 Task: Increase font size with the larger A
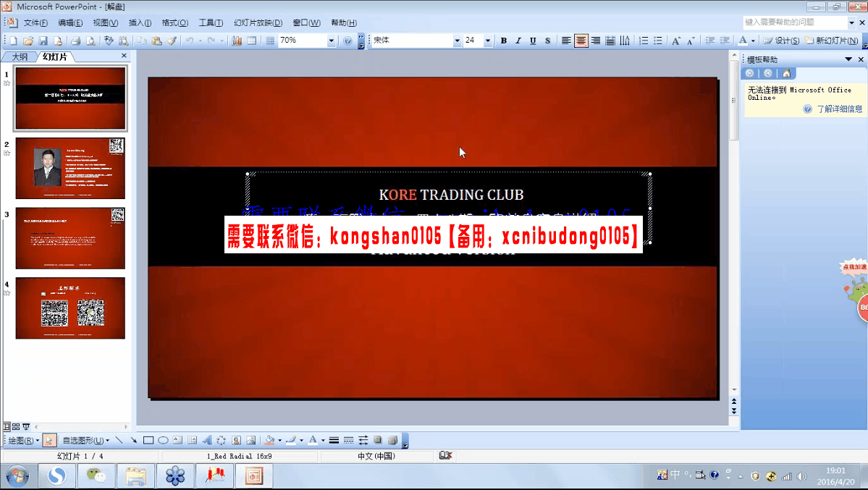click(x=676, y=41)
